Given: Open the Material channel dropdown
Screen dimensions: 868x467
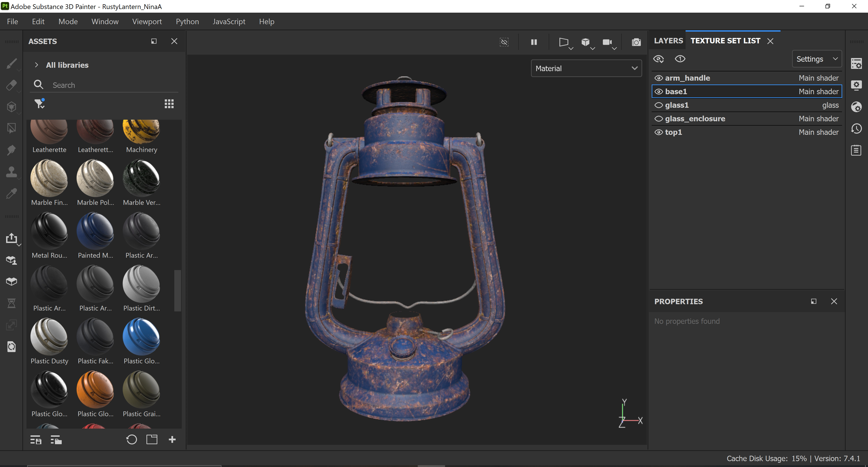Looking at the screenshot, I should (x=586, y=68).
